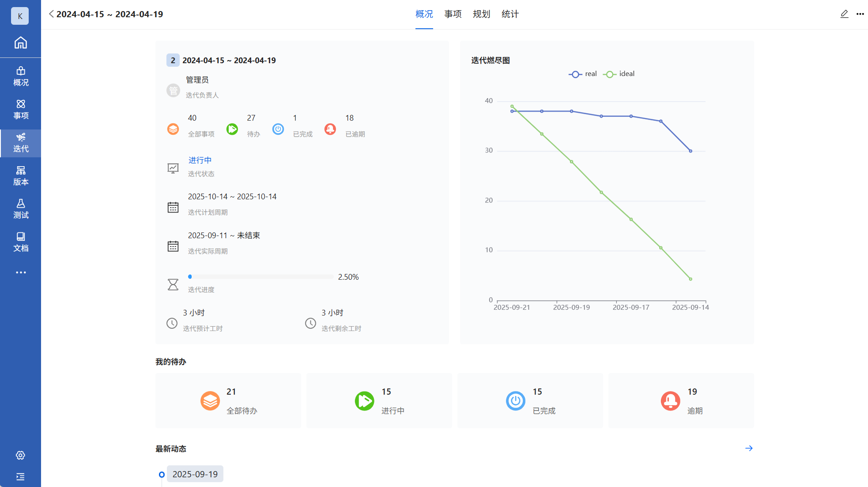Click the 迭代进度 progress bar
This screenshot has height=487, width=868.
point(260,277)
